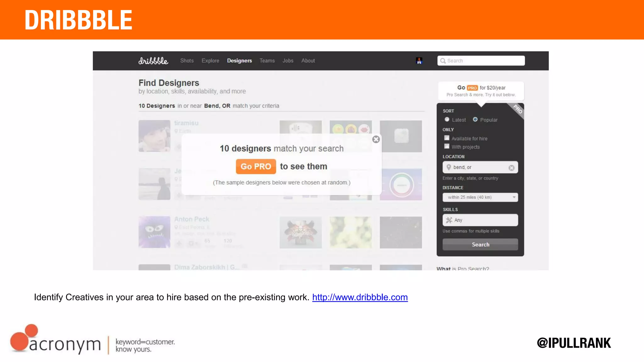Click the map pin icon in location field
This screenshot has width=644, height=362.
tap(449, 167)
